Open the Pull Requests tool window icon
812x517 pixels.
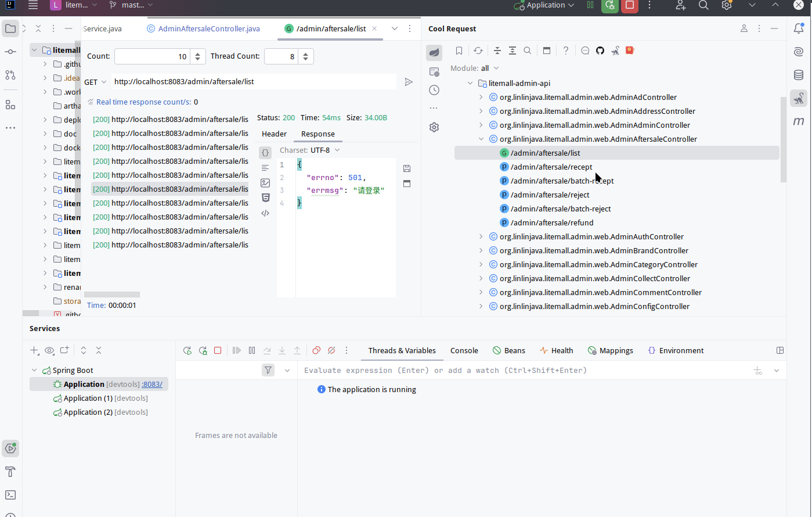[x=10, y=75]
